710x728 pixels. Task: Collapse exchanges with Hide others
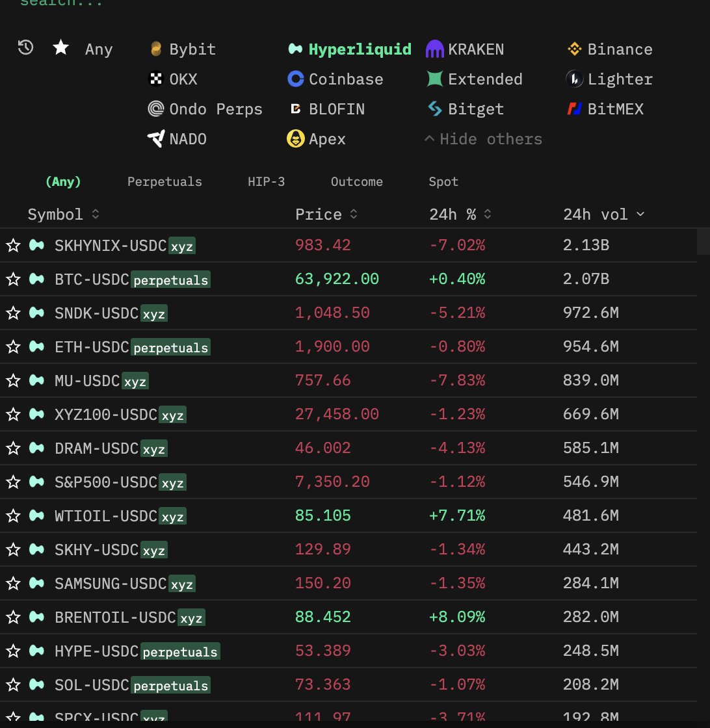483,139
